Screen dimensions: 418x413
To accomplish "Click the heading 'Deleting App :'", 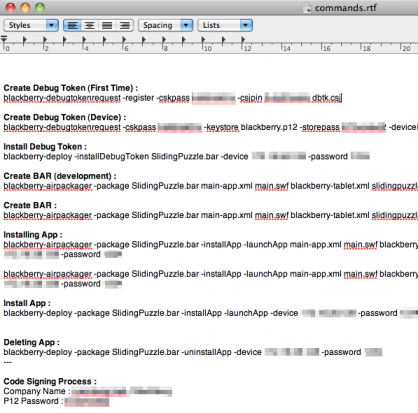I will (x=31, y=342).
